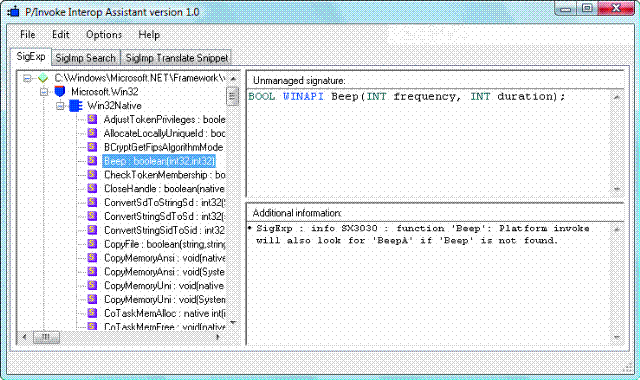This screenshot has height=380, width=640.
Task: Click the assembly diamond icon at tree root
Action: [43, 78]
